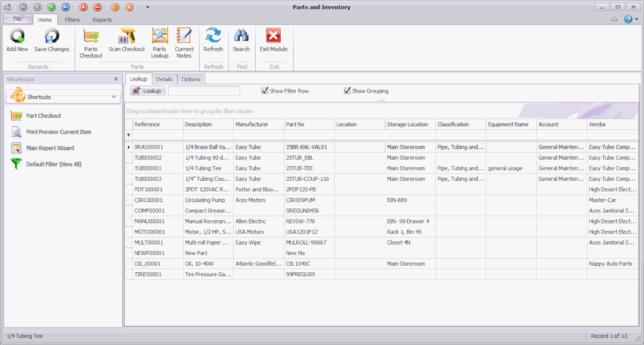Image resolution: width=644 pixels, height=345 pixels.
Task: Collapse the Shortcuts group chevron
Action: click(x=114, y=97)
